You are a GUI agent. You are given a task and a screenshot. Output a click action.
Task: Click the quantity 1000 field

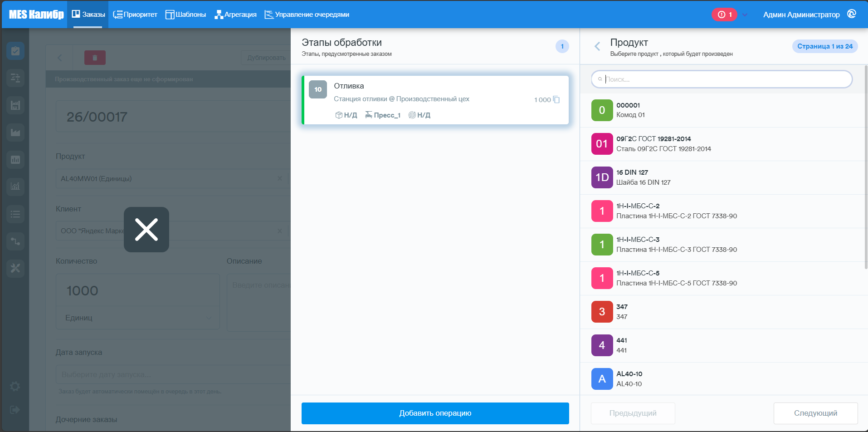(x=137, y=290)
